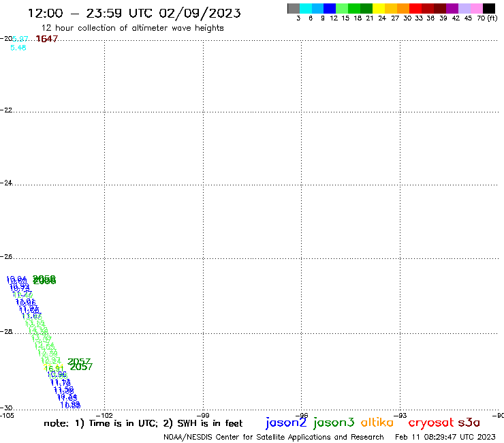Viewport: 504px width, 443px height.
Task: Click the dark green legend swatch ending at 21
Action: click(x=366, y=8)
